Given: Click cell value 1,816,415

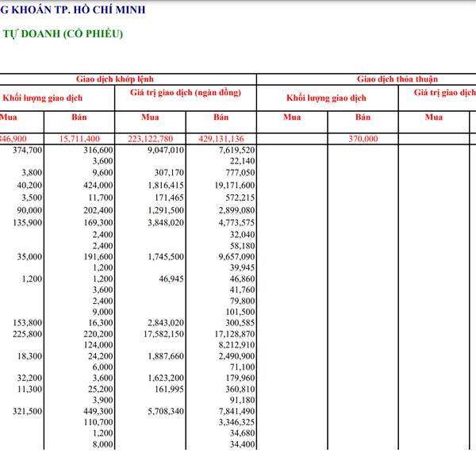Looking at the screenshot, I should pos(166,185).
